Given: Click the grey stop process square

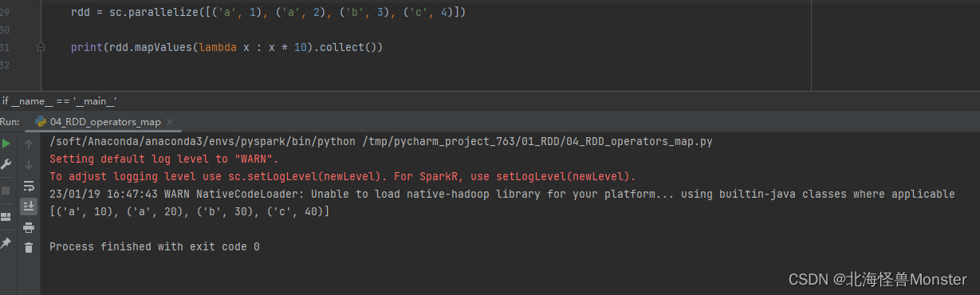Looking at the screenshot, I should coord(6,191).
